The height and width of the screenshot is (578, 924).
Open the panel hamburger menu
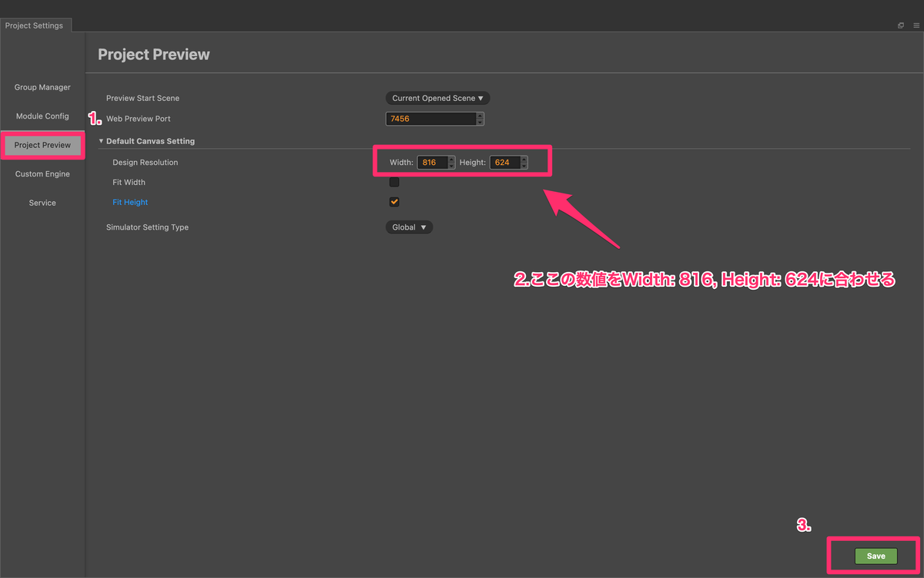[x=916, y=25]
